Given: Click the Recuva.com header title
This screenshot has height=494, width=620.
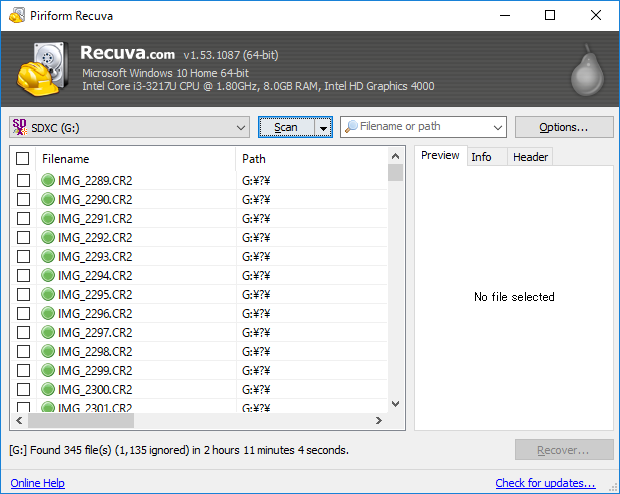Looking at the screenshot, I should pyautogui.click(x=127, y=53).
